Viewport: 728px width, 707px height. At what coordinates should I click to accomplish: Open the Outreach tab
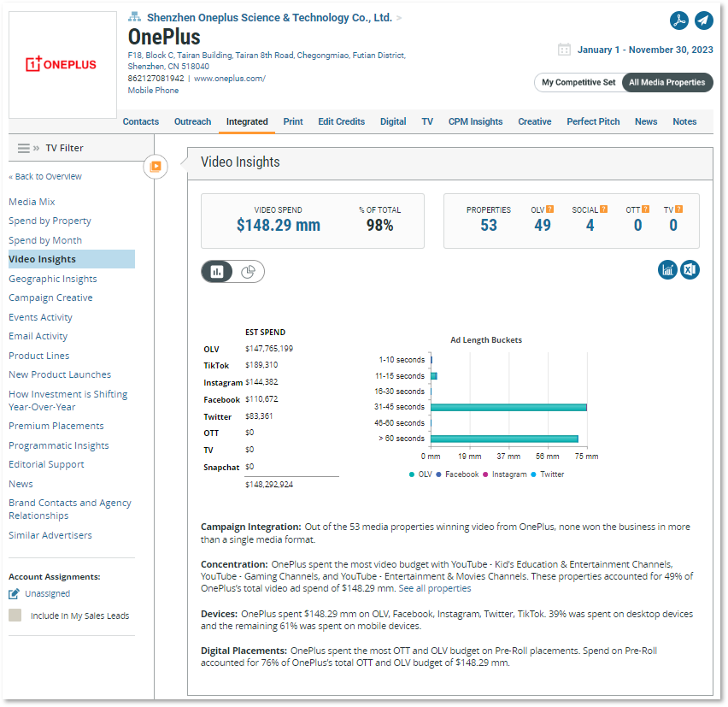(x=192, y=121)
